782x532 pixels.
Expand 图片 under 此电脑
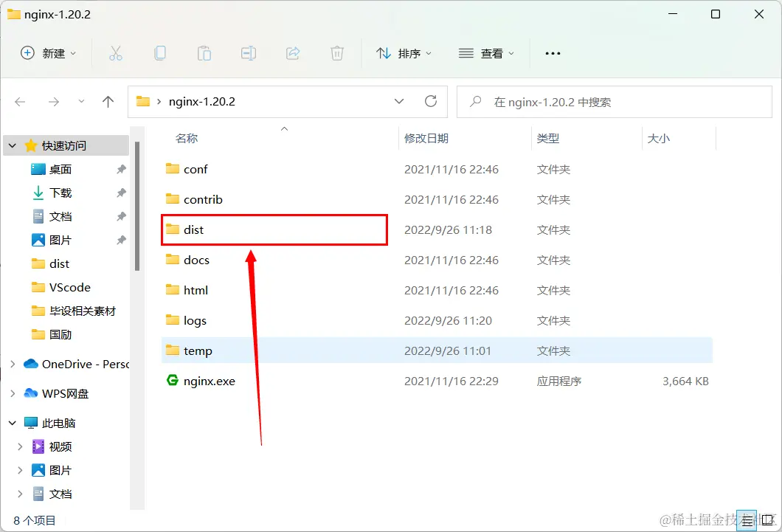click(x=20, y=470)
